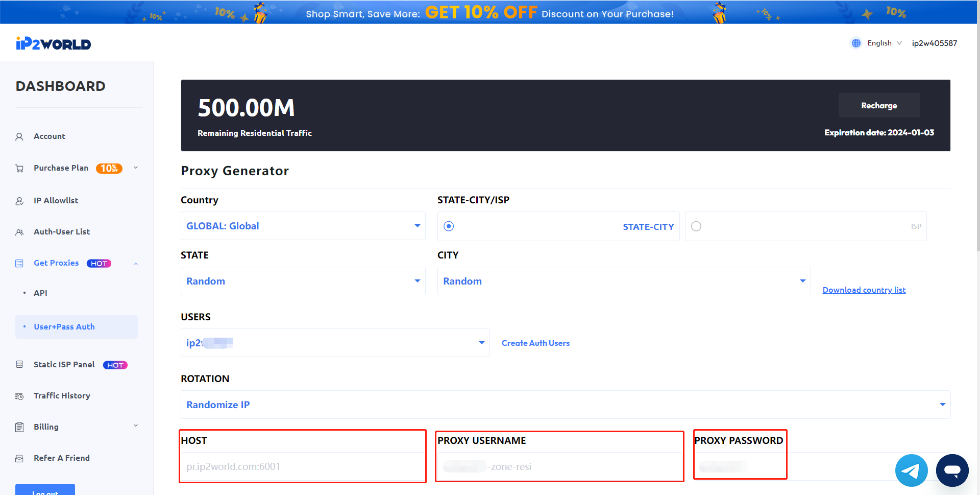Viewport: 980px width, 495px height.
Task: Click the HOST field pr.ip2world.com:6001
Action: pos(303,466)
